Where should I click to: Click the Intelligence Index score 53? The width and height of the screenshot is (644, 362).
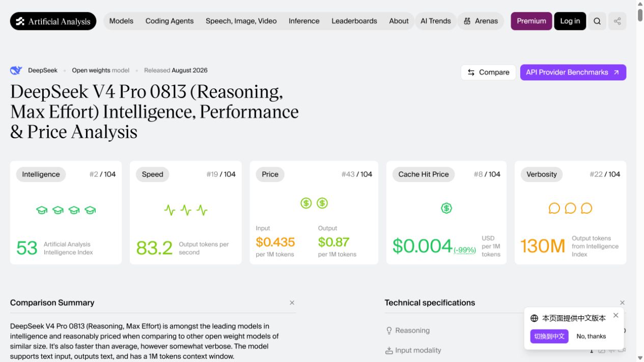point(27,248)
